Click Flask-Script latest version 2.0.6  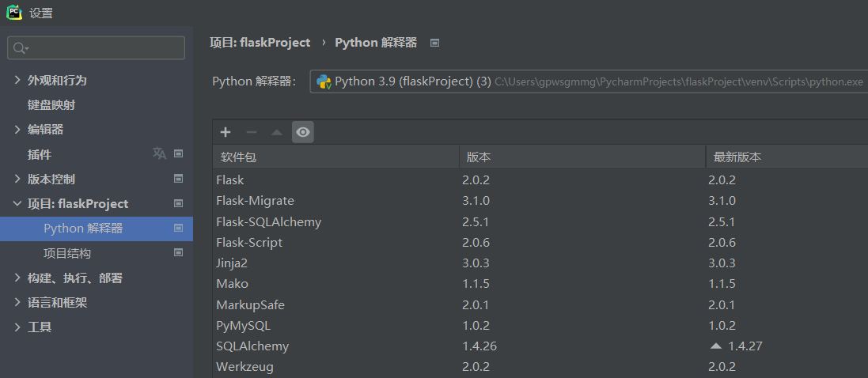point(722,243)
